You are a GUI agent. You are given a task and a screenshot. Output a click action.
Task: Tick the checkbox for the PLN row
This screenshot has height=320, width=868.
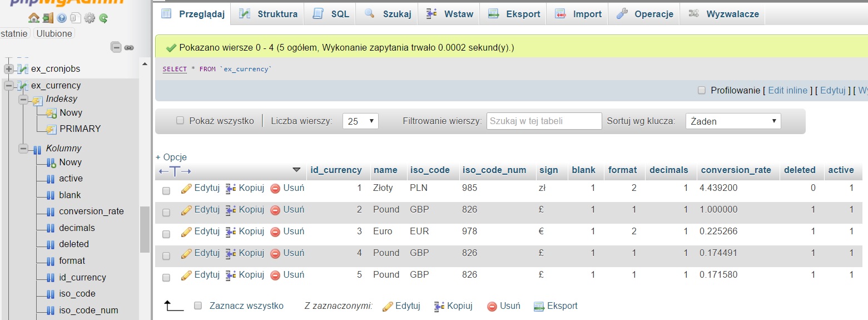166,191
